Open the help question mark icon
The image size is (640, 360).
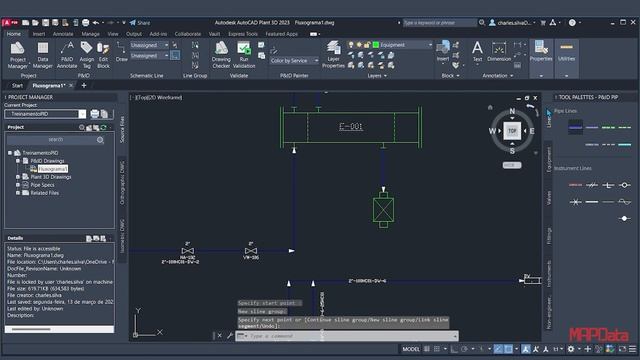click(x=572, y=23)
